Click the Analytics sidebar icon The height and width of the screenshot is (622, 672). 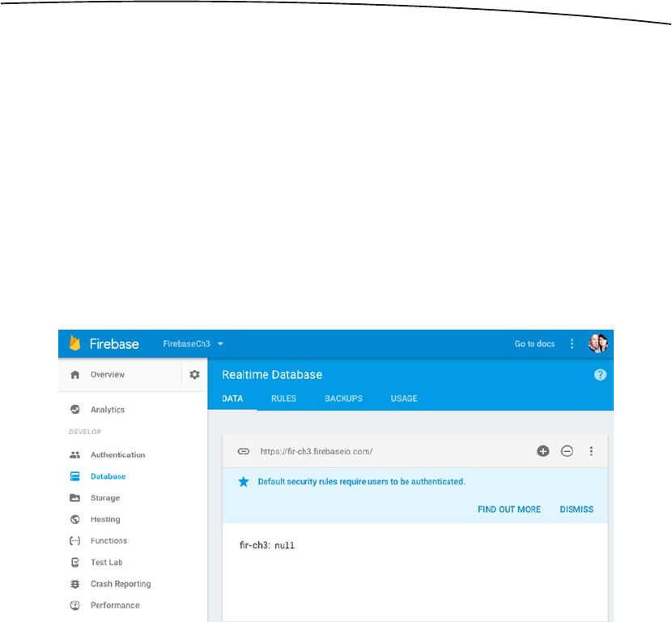tap(75, 409)
